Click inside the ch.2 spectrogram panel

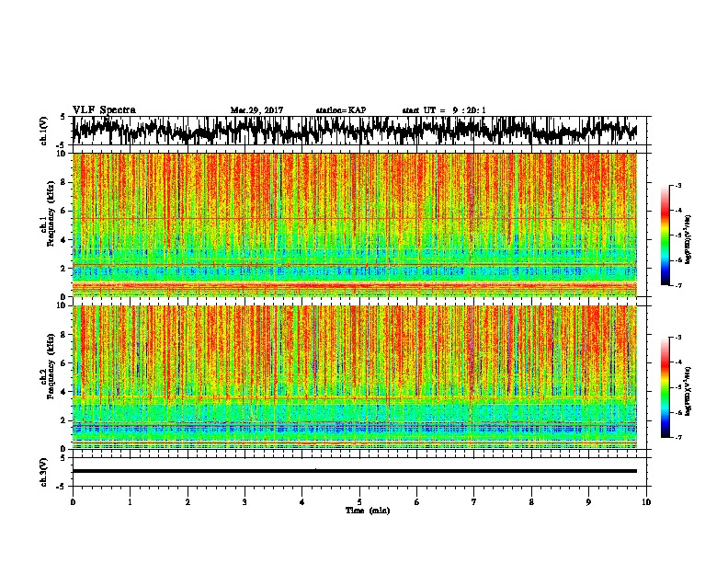point(355,377)
